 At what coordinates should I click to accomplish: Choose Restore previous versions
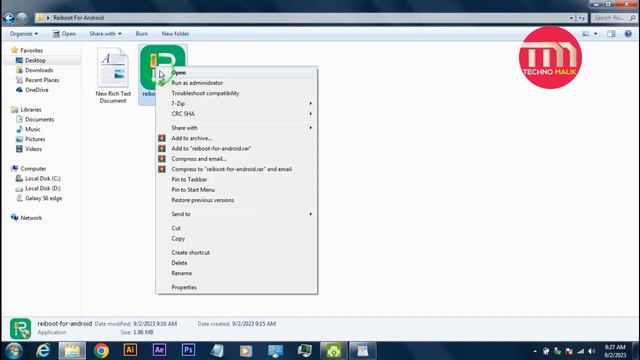[x=236, y=200]
